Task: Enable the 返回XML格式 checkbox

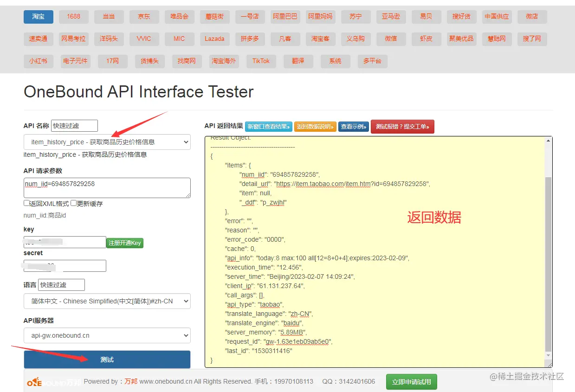Action: [x=26, y=203]
